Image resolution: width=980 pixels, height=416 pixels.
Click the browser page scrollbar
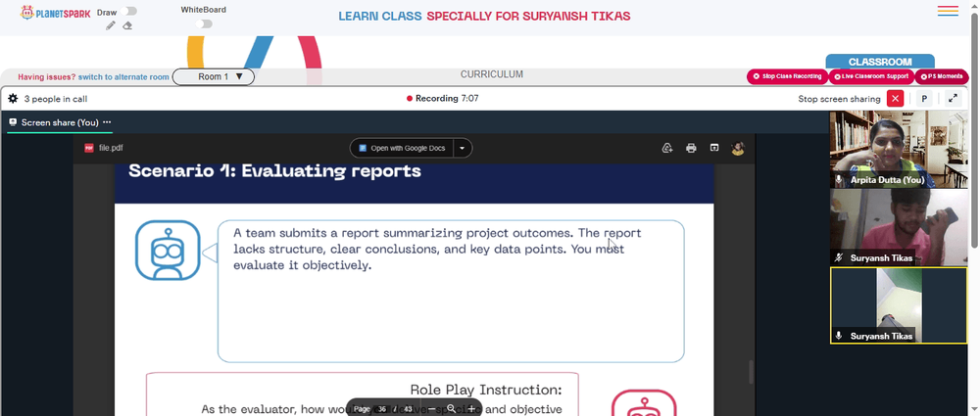pos(975,131)
